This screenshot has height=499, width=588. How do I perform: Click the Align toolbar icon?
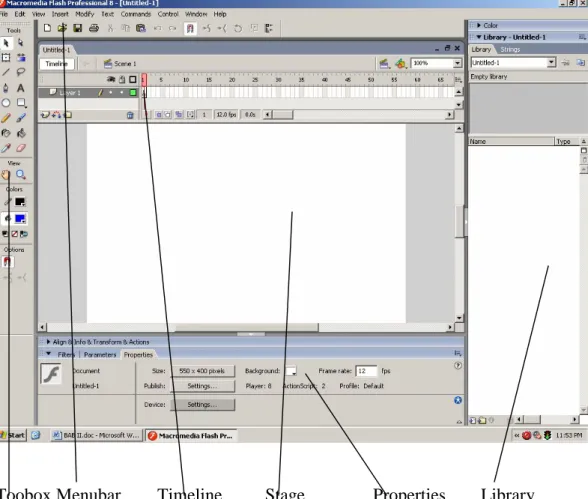pyautogui.click(x=269, y=28)
